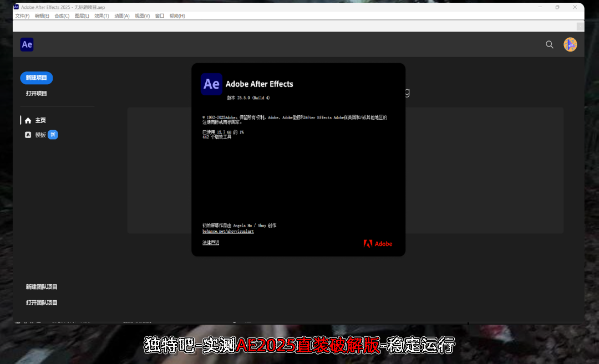Open the 图层(L) menu
The image size is (599, 364).
(x=82, y=16)
